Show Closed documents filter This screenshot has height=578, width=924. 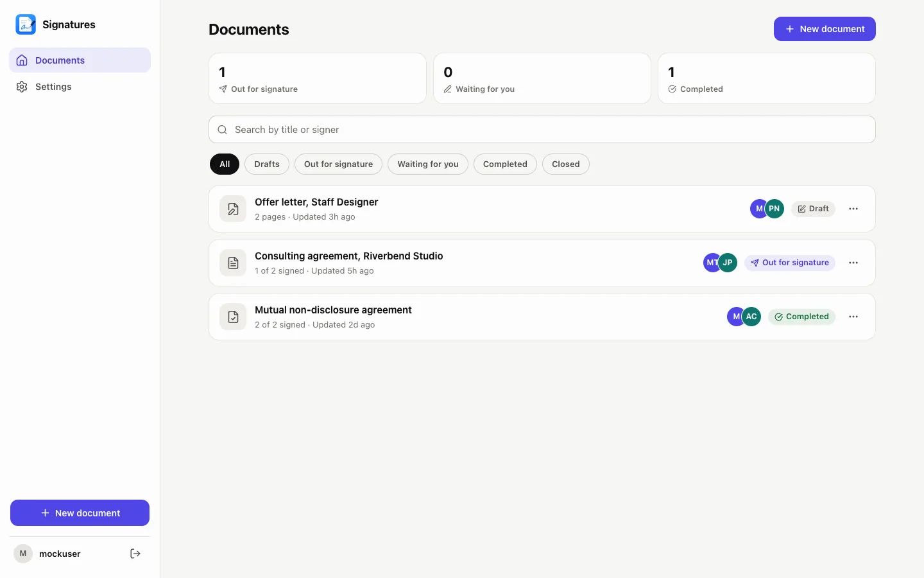click(x=566, y=164)
